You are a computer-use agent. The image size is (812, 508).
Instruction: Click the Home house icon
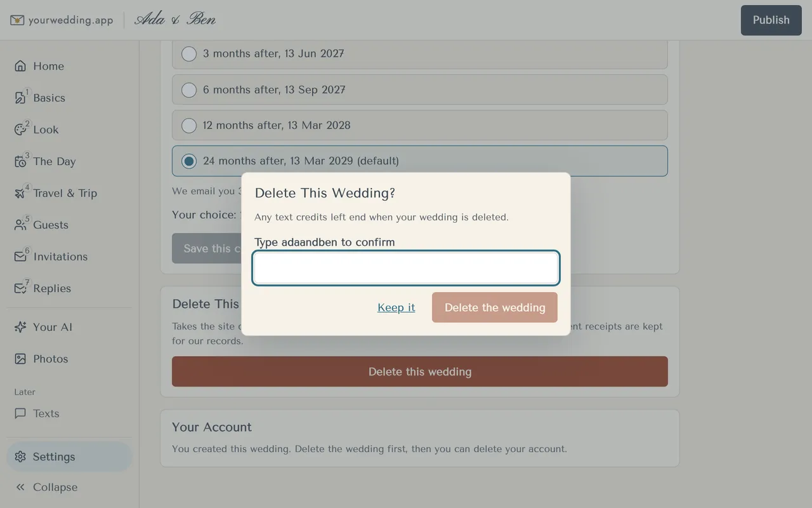click(20, 66)
